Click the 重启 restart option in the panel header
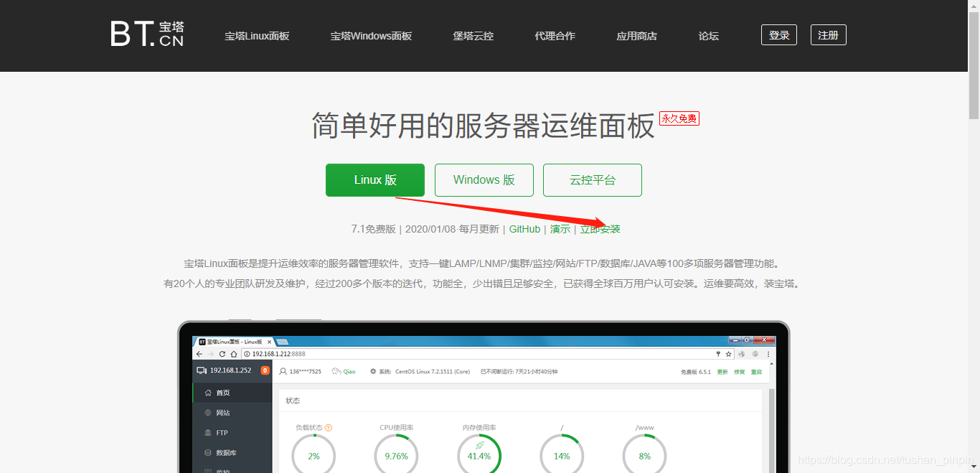The width and height of the screenshot is (980, 473). (x=756, y=372)
